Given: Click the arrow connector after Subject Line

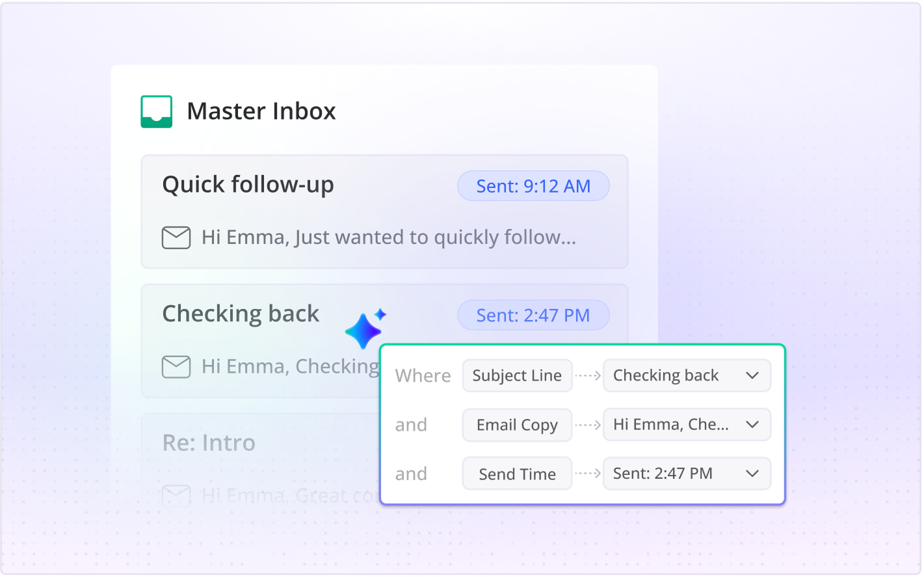Looking at the screenshot, I should [588, 375].
